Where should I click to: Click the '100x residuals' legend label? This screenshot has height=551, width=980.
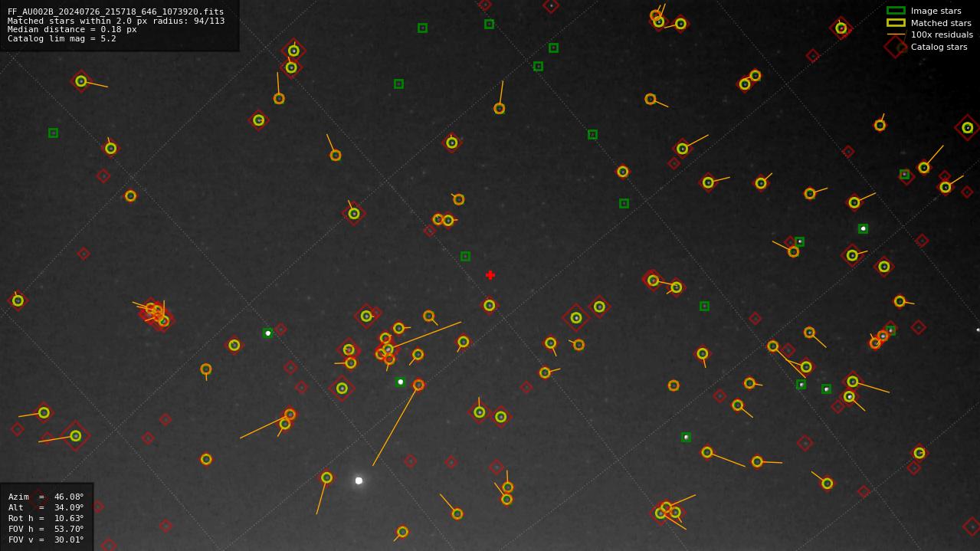(942, 34)
